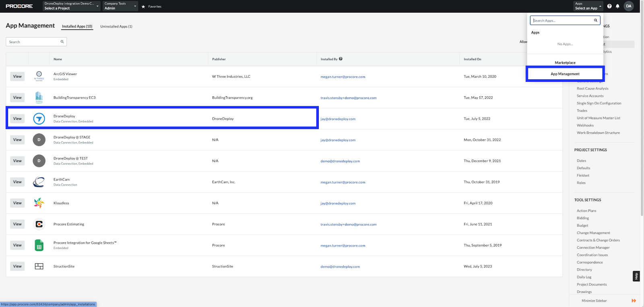Screen dimensions: 644x307
Task: Click View button for BuildingTransparency EC3
Action: click(17, 97)
